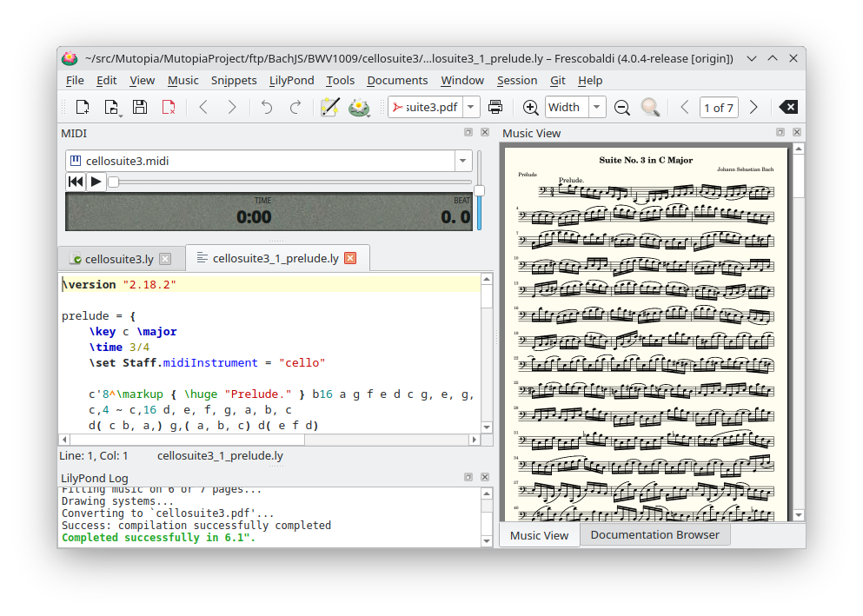This screenshot has width=863, height=616.
Task: Expand the Width zoom level dropdown
Action: click(x=597, y=108)
